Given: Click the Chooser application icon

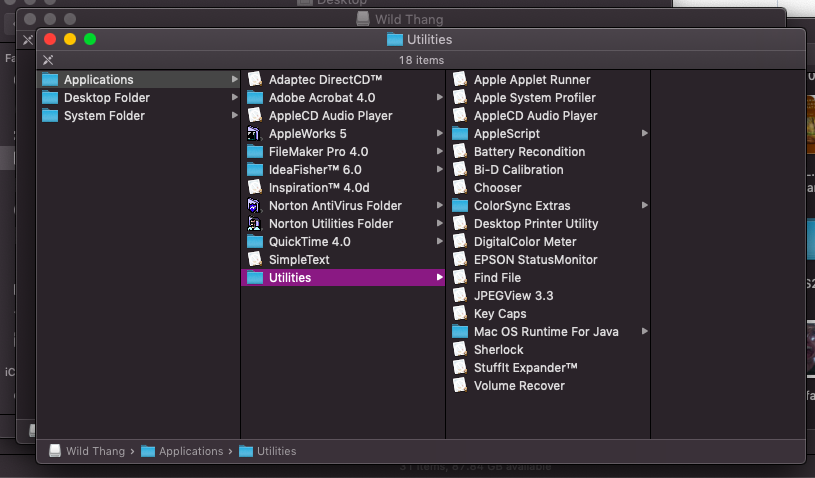Looking at the screenshot, I should [x=459, y=188].
